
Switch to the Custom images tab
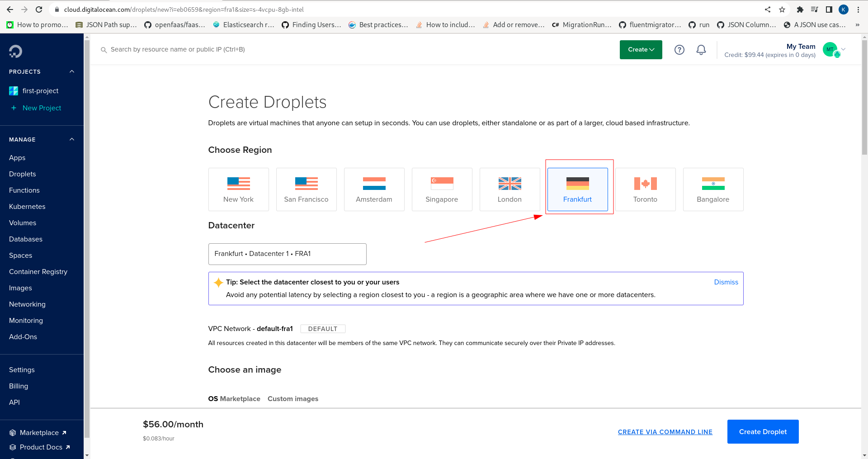(x=293, y=399)
